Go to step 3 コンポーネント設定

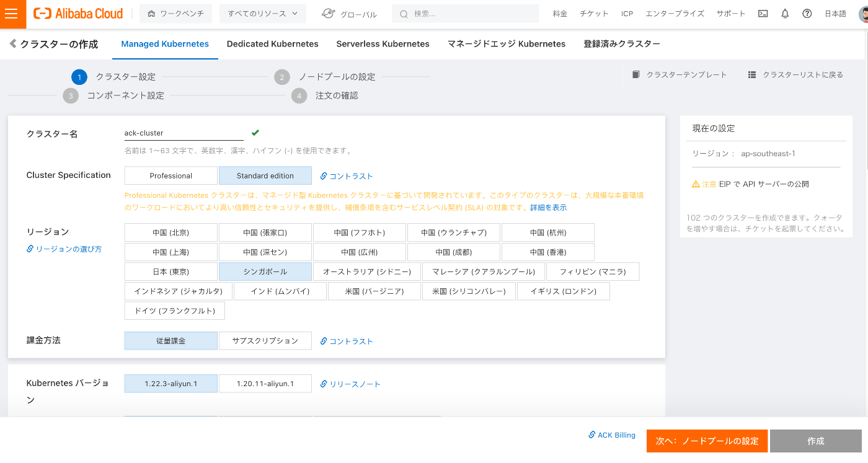tap(114, 95)
